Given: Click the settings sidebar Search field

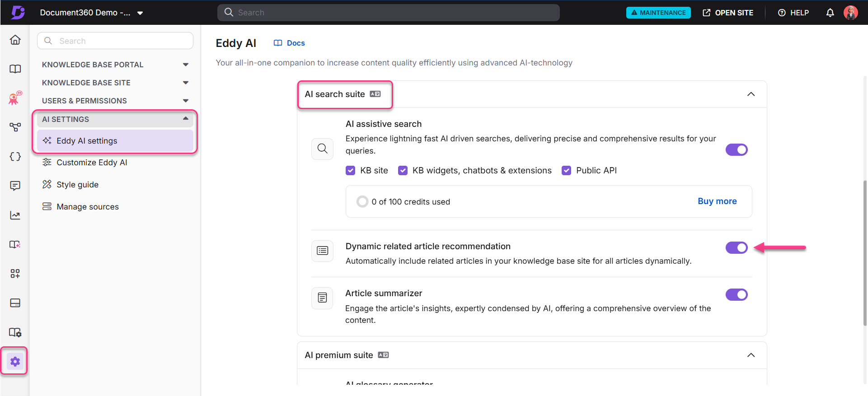Looking at the screenshot, I should [x=115, y=41].
